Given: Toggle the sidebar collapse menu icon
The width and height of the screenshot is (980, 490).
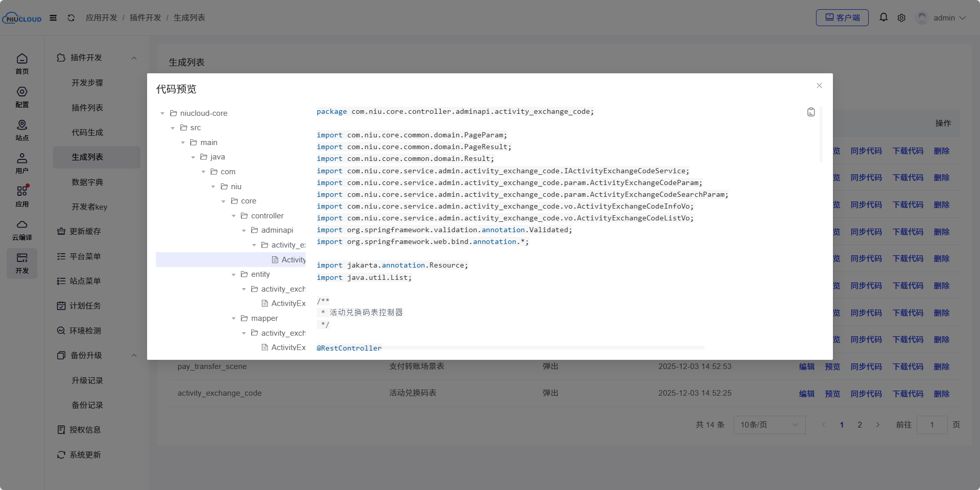Looking at the screenshot, I should pyautogui.click(x=53, y=18).
